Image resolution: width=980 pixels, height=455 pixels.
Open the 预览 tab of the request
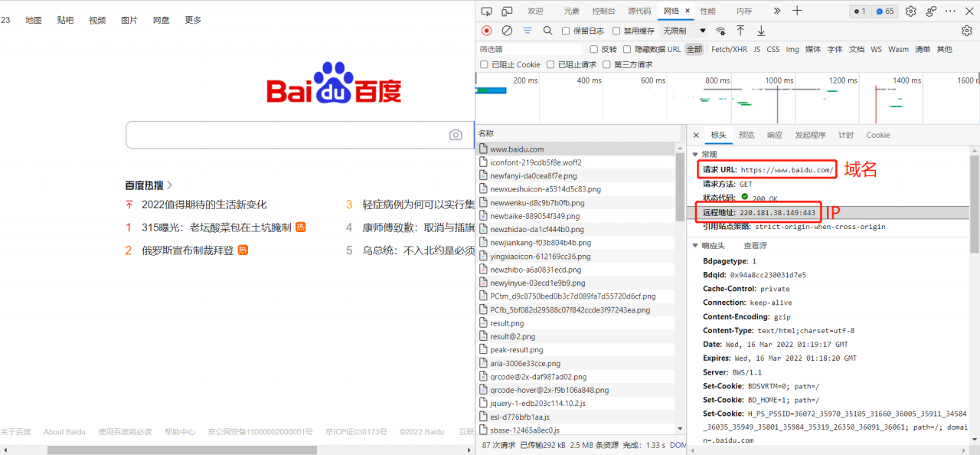tap(746, 135)
